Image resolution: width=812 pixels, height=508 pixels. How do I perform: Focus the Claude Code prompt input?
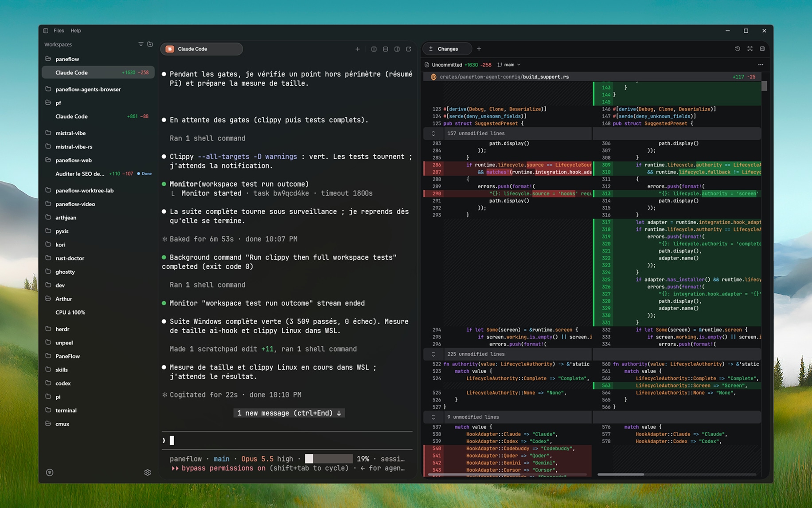(287, 440)
